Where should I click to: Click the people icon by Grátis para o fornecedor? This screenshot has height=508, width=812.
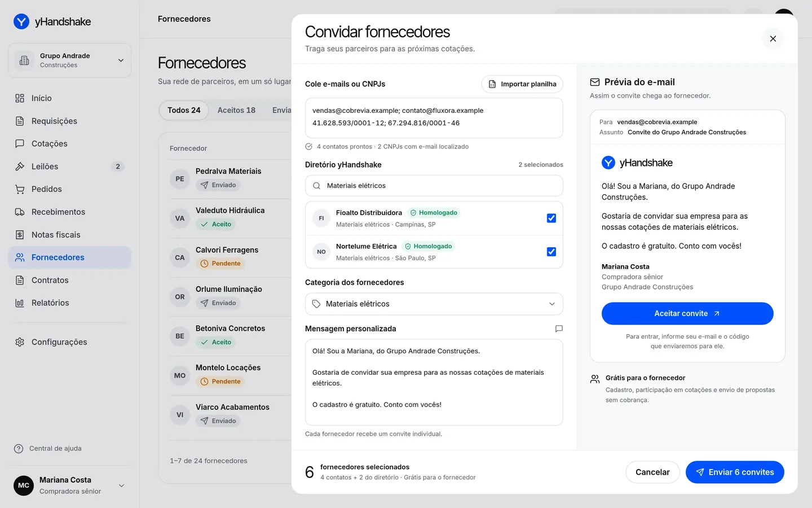pos(595,379)
